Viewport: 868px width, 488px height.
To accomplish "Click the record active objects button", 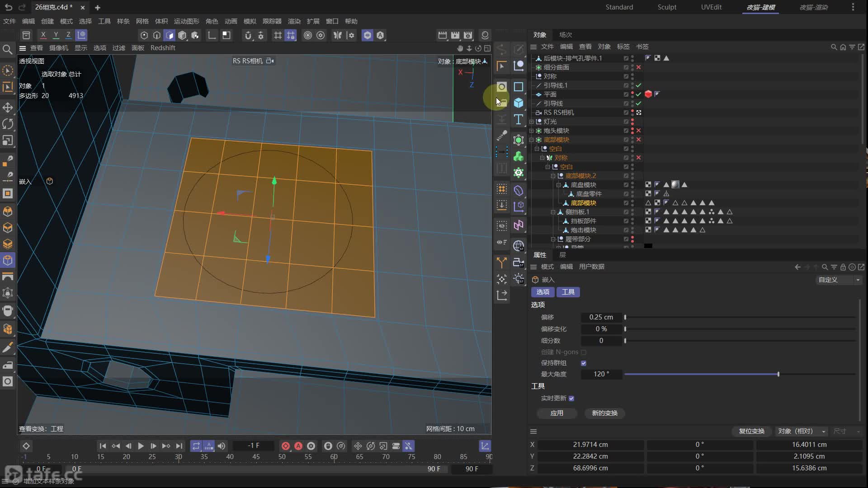I will point(286,446).
